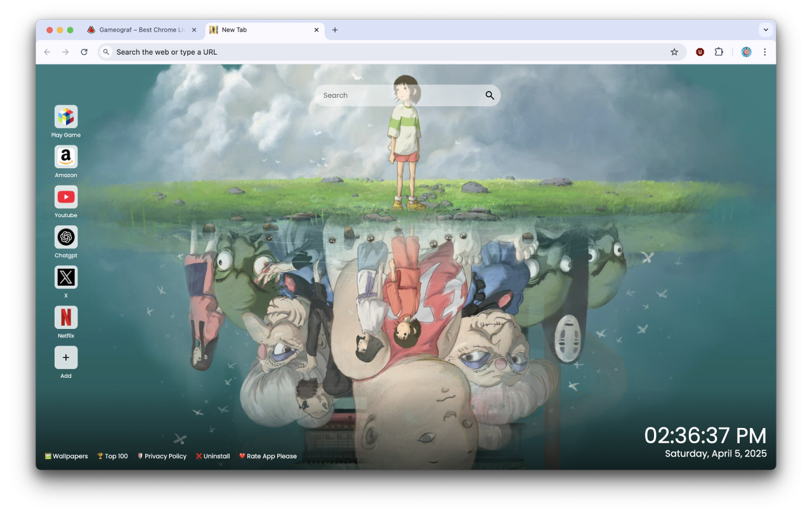This screenshot has width=812, height=508.
Task: Go forward to the next page
Action: 65,52
